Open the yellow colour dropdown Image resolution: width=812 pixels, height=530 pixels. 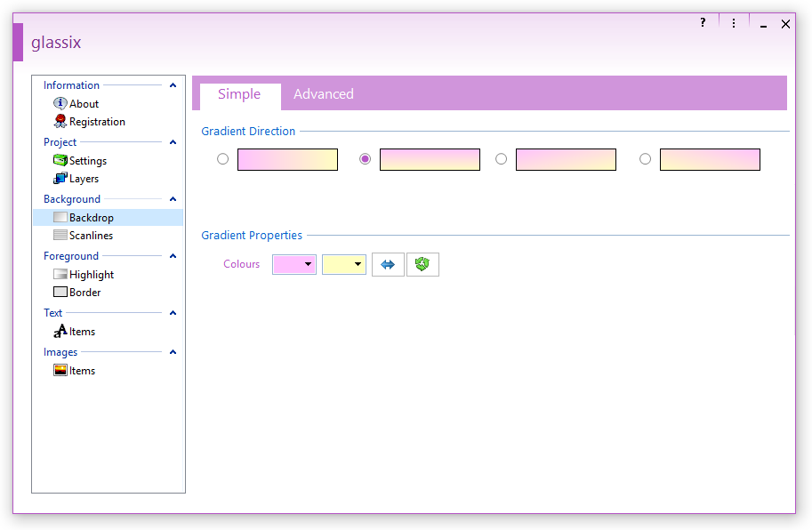tap(344, 264)
